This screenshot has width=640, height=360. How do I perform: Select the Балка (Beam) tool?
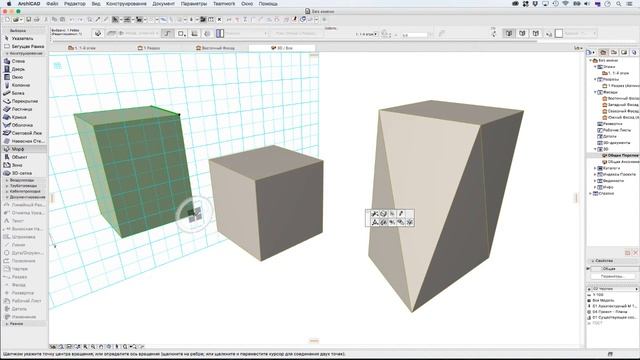point(24,93)
